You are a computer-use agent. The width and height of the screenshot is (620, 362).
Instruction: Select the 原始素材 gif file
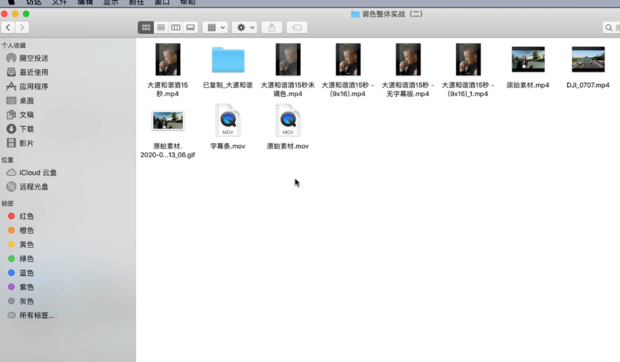(x=168, y=121)
